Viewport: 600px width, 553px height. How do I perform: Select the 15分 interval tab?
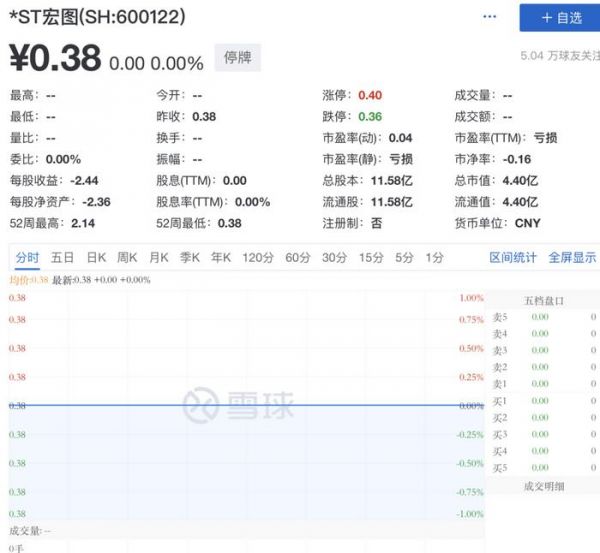[371, 258]
